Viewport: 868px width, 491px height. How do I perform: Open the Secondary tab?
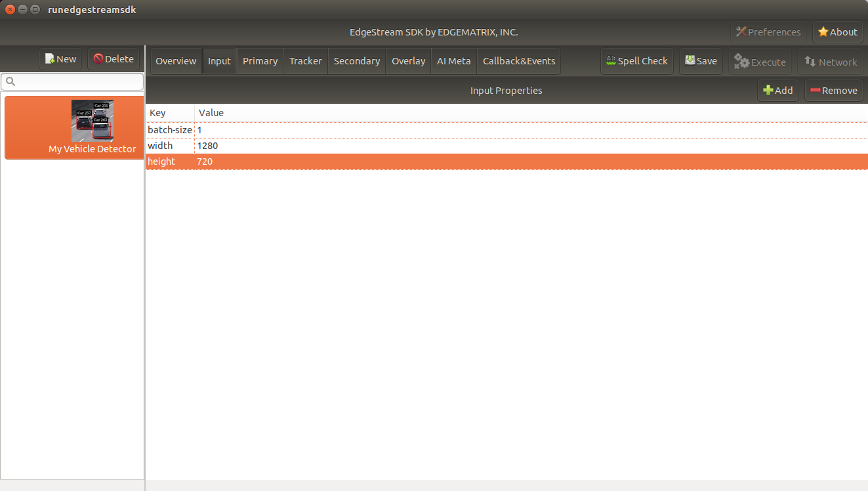[x=357, y=61]
